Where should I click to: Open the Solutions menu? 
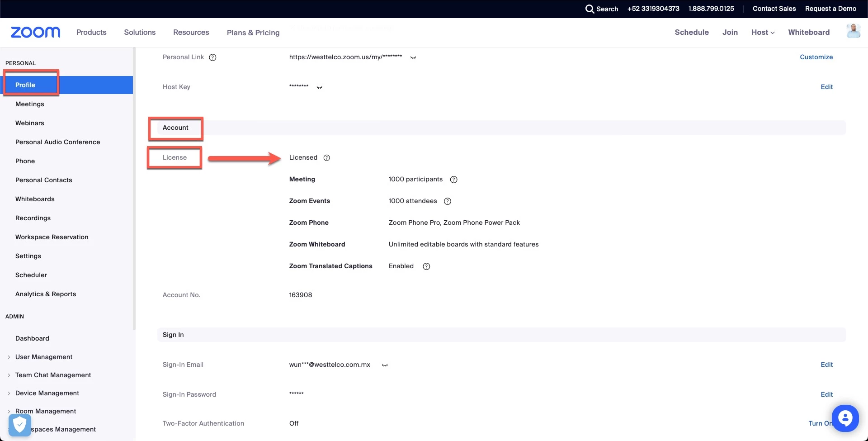click(x=140, y=32)
